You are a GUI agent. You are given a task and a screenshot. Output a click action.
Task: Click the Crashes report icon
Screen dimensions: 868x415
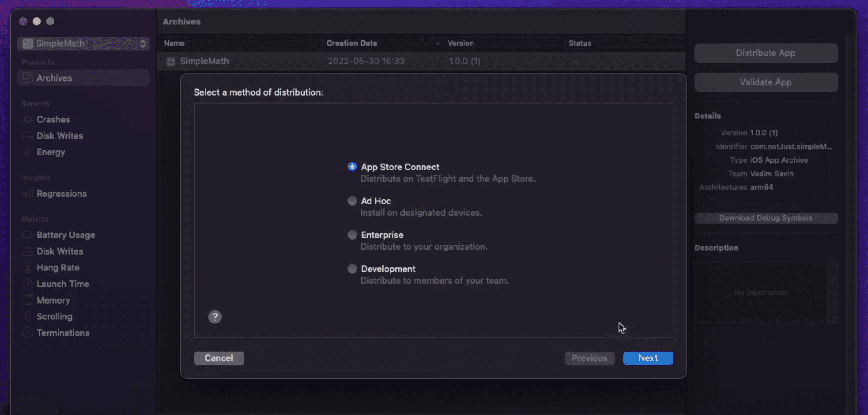[28, 120]
